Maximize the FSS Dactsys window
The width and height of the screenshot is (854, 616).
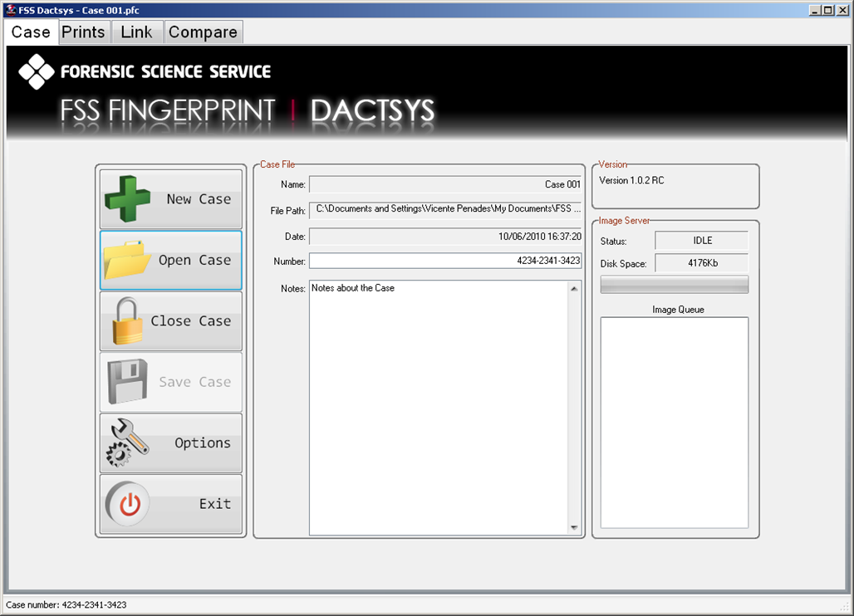coord(828,10)
